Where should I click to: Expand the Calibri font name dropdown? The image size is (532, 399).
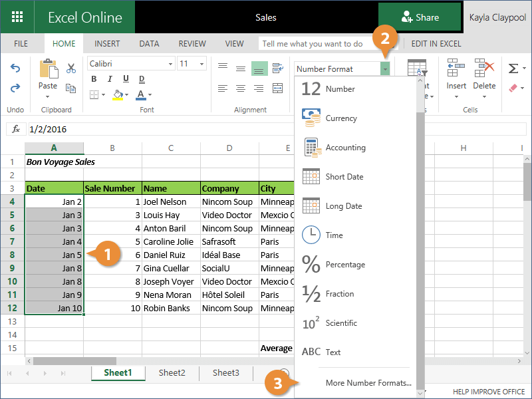(169, 64)
